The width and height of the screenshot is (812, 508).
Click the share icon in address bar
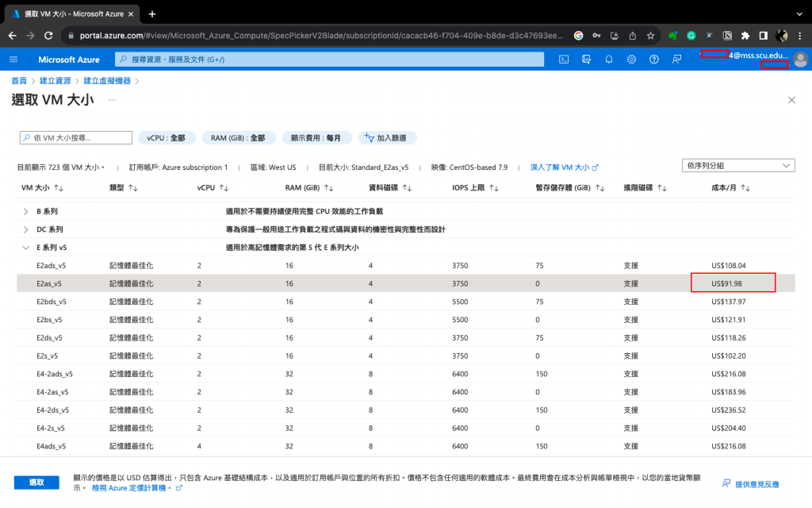[x=632, y=35]
